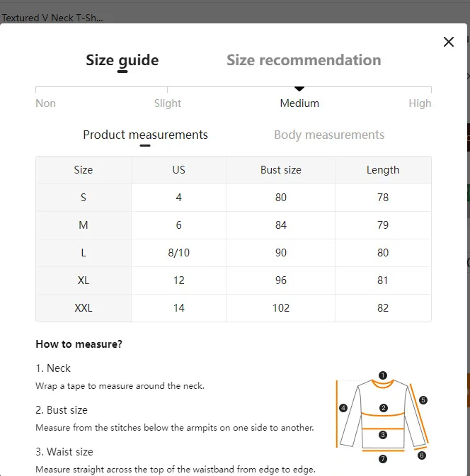Select marker 3 waist on diagram
This screenshot has height=476, width=470.
tap(383, 435)
